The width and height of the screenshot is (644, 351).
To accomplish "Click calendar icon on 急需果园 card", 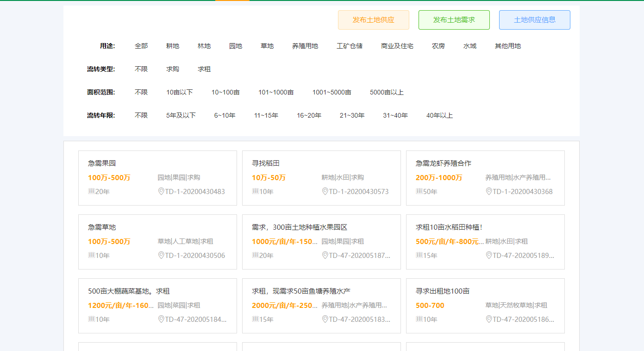I will coord(91,191).
